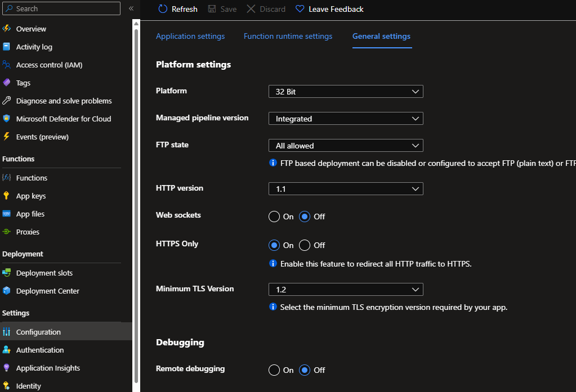Click the Events (preview) lightning icon
The height and width of the screenshot is (392, 576).
click(x=6, y=137)
